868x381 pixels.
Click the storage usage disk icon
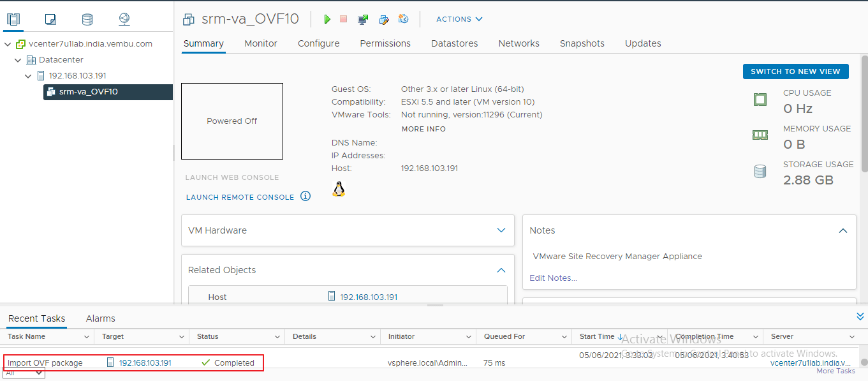[760, 171]
